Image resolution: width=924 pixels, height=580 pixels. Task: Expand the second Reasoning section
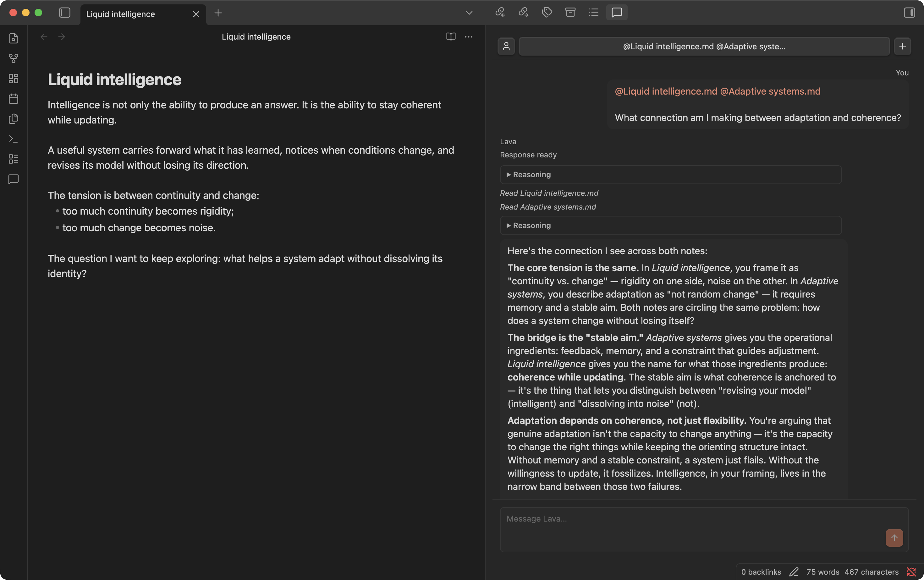[671, 226]
